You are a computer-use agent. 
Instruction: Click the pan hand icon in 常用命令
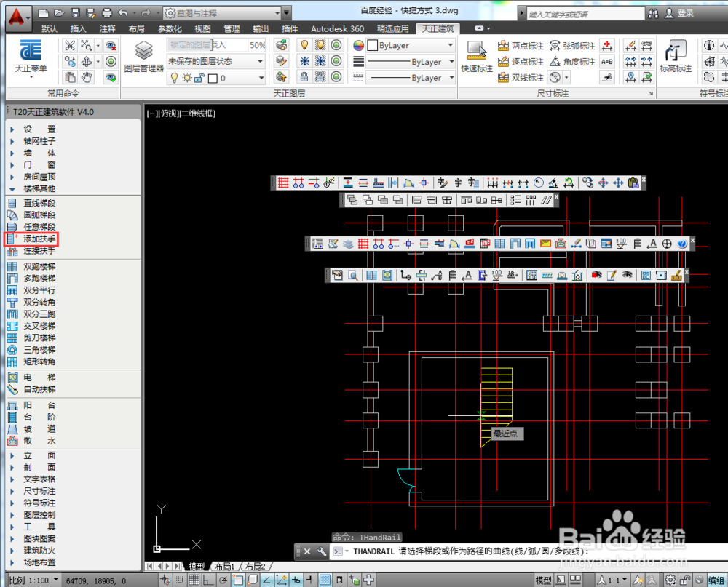[x=87, y=77]
